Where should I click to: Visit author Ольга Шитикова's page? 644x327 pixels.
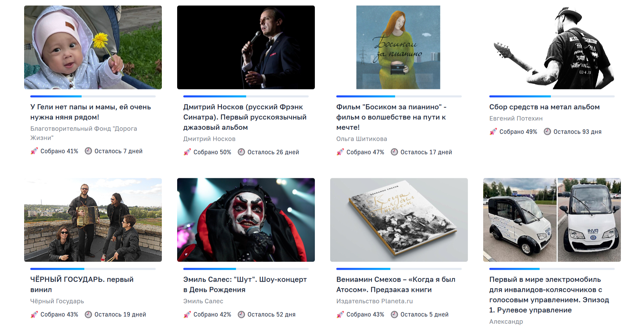[x=361, y=139]
